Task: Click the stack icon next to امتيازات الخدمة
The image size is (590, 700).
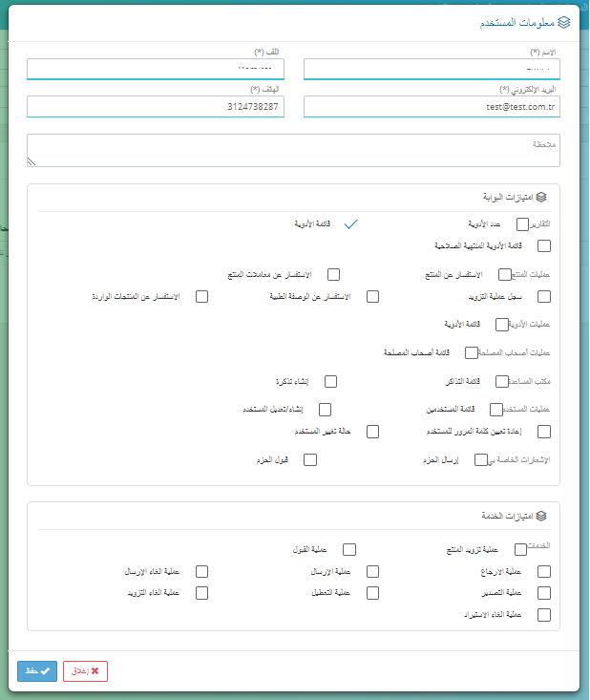Action: click(x=541, y=516)
